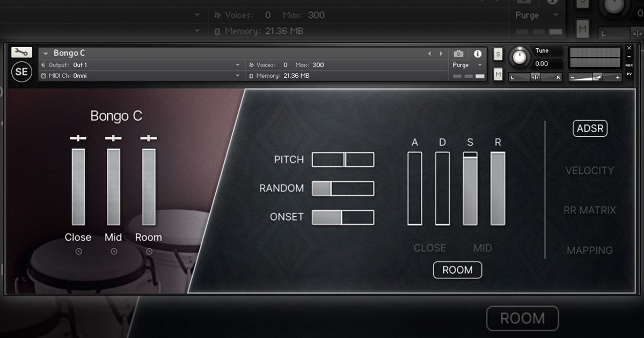Click the plus icon on the volume slider
The width and height of the screenshot is (644, 338).
(x=618, y=77)
